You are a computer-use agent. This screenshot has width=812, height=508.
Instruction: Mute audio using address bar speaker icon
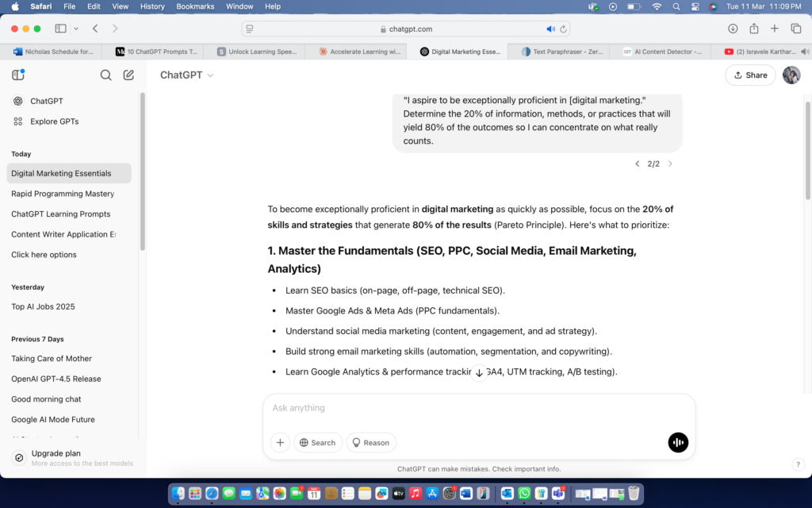(550, 29)
